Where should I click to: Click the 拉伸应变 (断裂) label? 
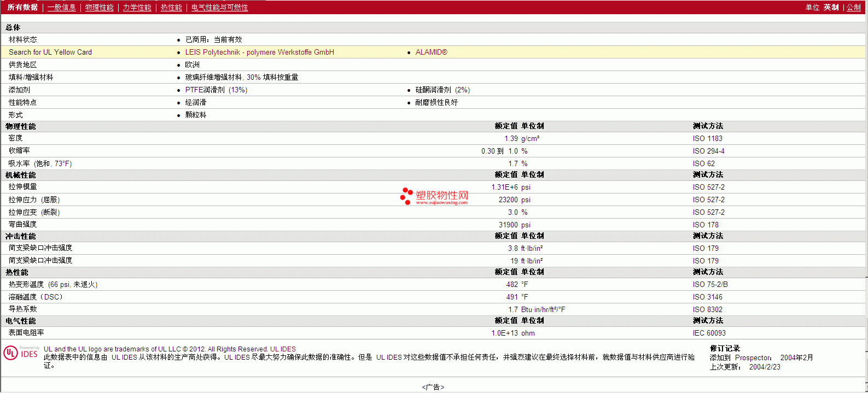34,212
